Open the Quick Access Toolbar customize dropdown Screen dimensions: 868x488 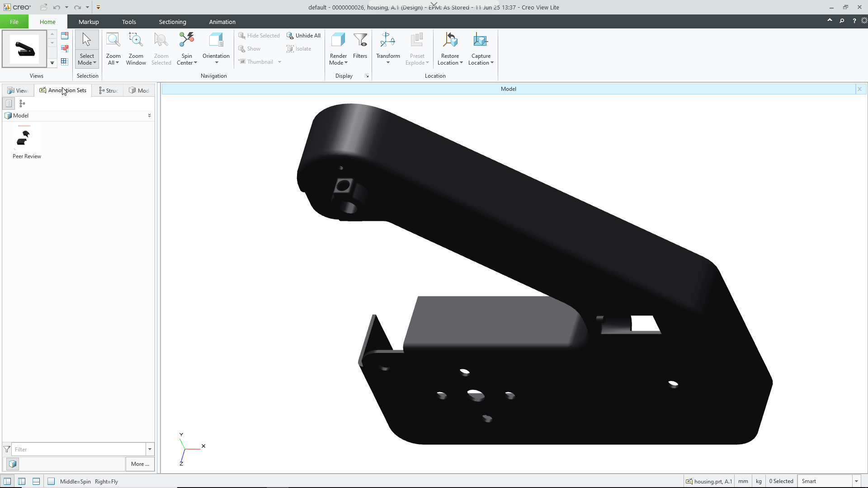click(98, 7)
